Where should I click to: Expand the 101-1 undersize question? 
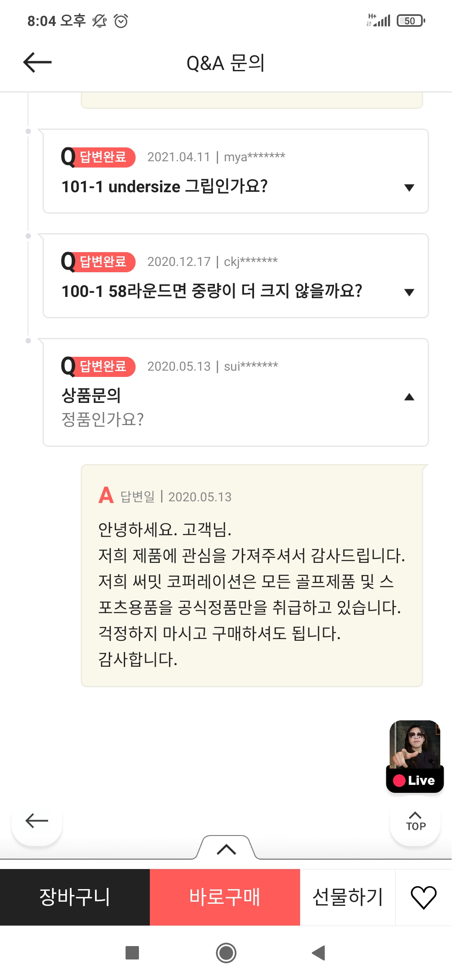pos(409,187)
